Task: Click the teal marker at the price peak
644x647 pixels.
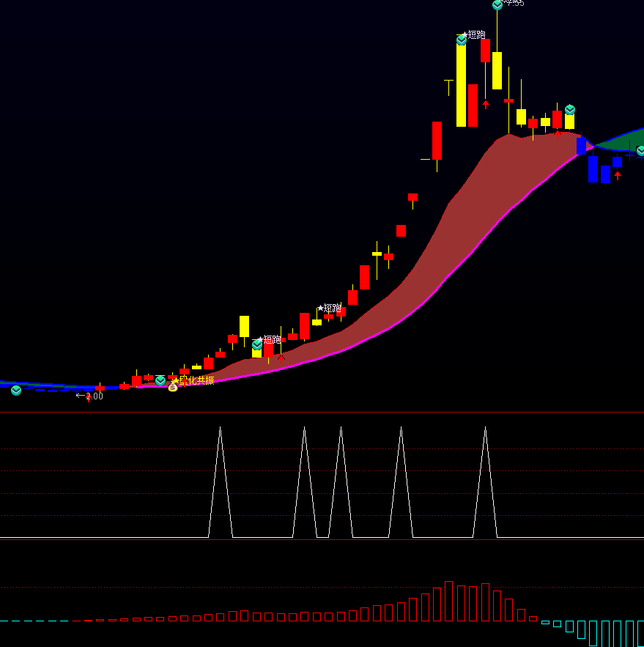Action: pyautogui.click(x=497, y=4)
